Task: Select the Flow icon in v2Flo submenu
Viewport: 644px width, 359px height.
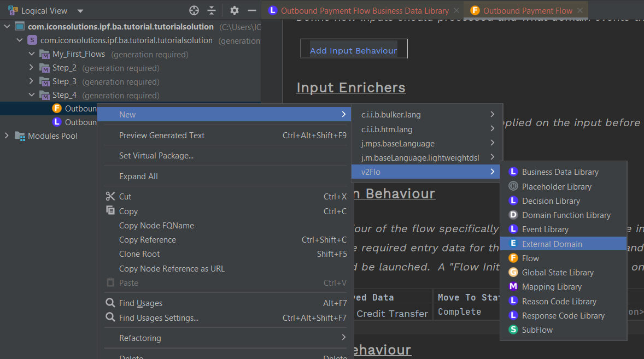Action: (513, 258)
